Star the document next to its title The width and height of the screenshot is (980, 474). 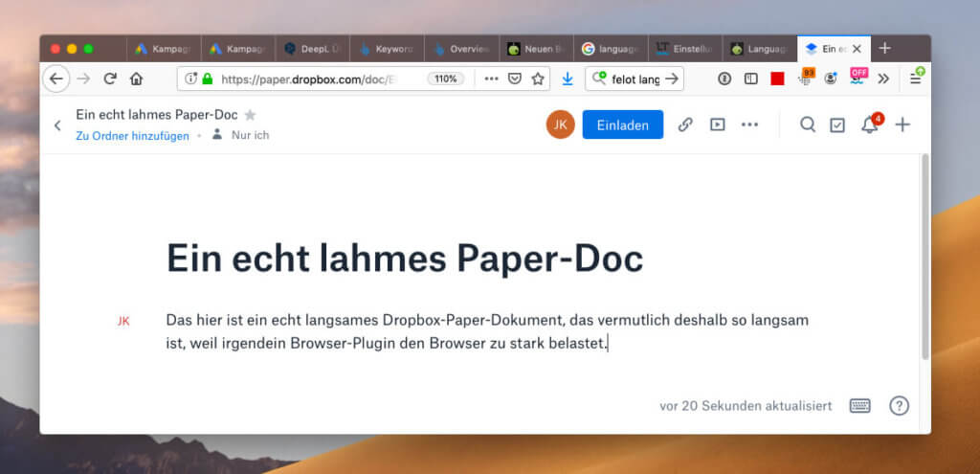pyautogui.click(x=251, y=115)
